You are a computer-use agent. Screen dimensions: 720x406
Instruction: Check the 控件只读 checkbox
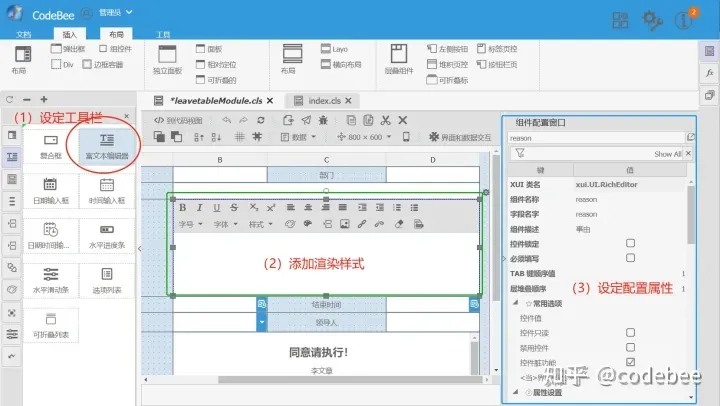tap(630, 332)
